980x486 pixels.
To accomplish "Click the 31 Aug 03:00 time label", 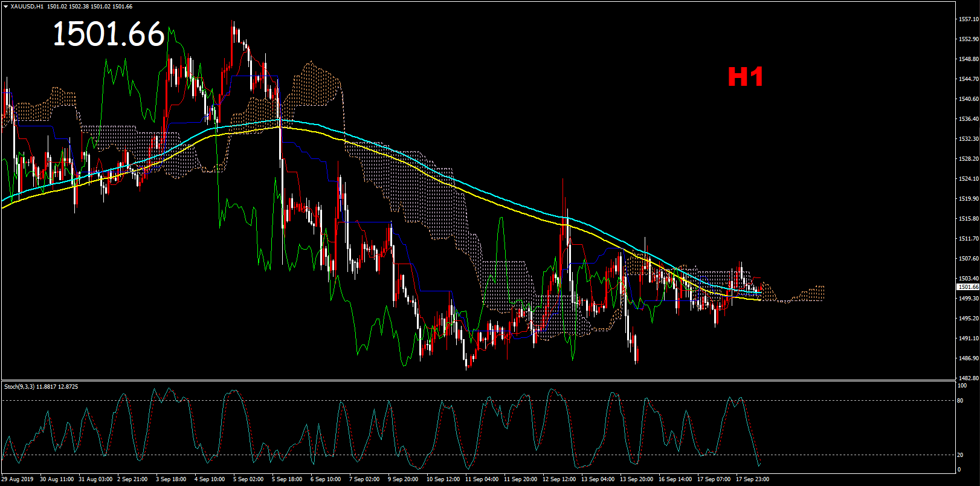I will (95, 479).
